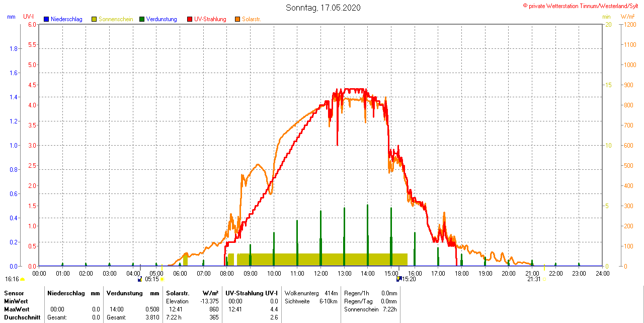
Task: Click the Wolkenunterg value 414m
Action: coord(331,293)
